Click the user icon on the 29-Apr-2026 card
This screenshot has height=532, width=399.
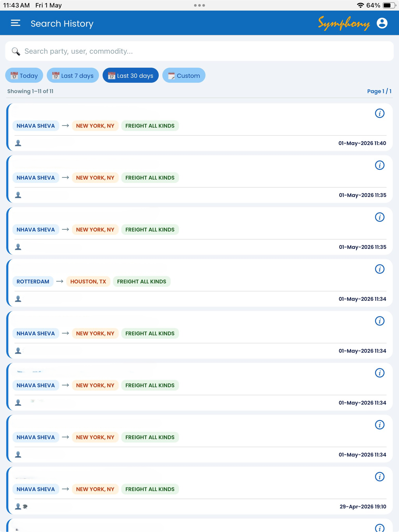pos(18,506)
